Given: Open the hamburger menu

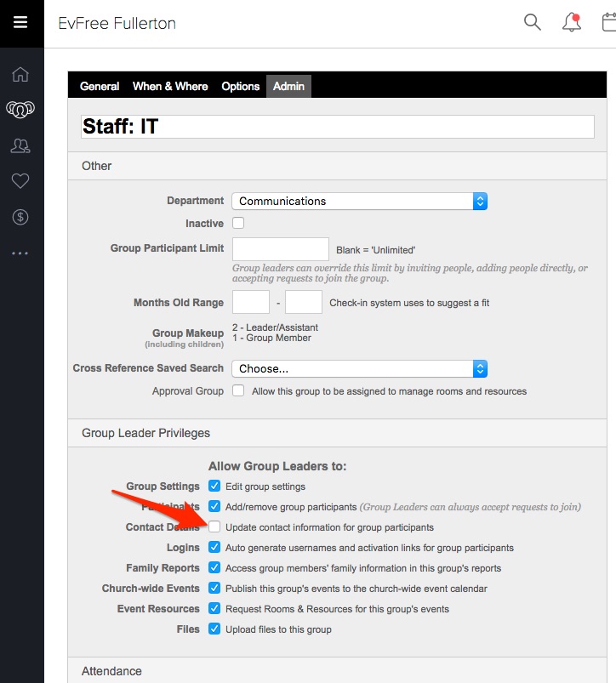Looking at the screenshot, I should pyautogui.click(x=21, y=23).
